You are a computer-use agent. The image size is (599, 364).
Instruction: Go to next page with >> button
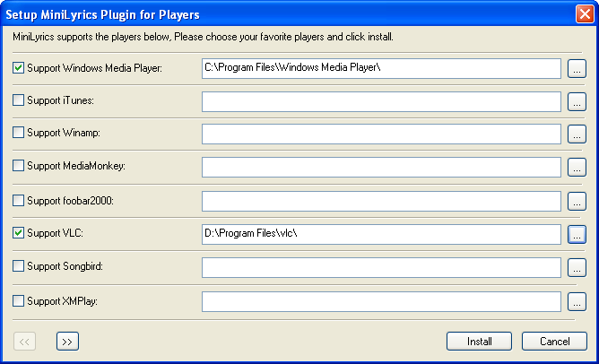(67, 341)
